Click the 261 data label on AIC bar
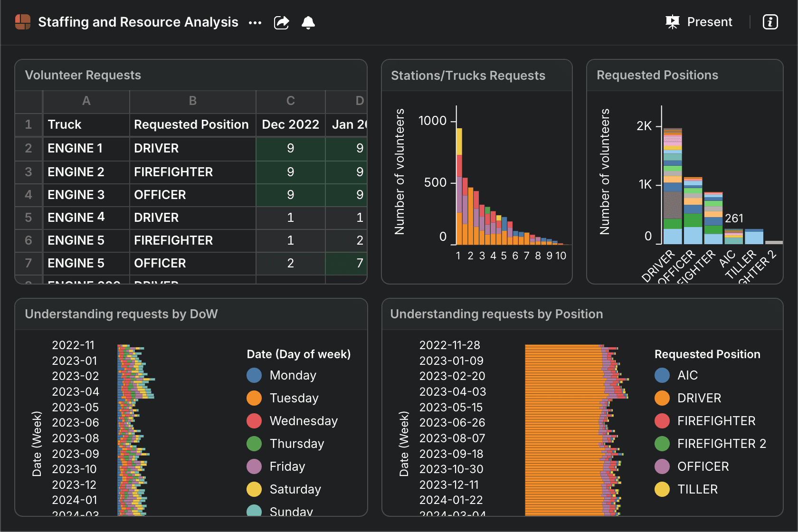 tap(734, 218)
